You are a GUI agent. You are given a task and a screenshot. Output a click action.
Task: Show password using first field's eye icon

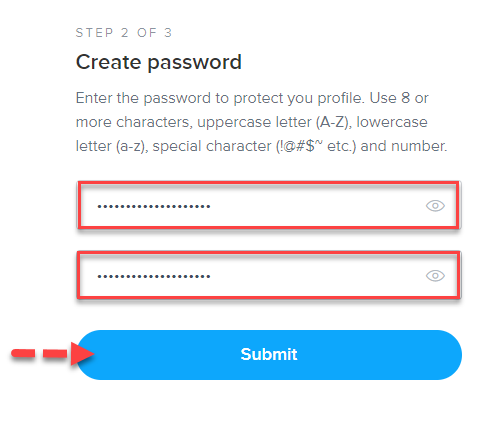pos(435,206)
